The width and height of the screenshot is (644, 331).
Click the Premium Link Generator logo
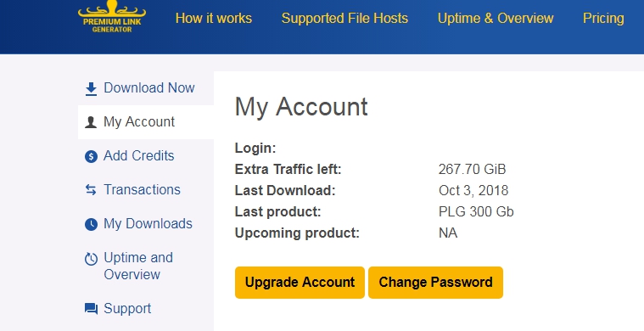point(112,16)
